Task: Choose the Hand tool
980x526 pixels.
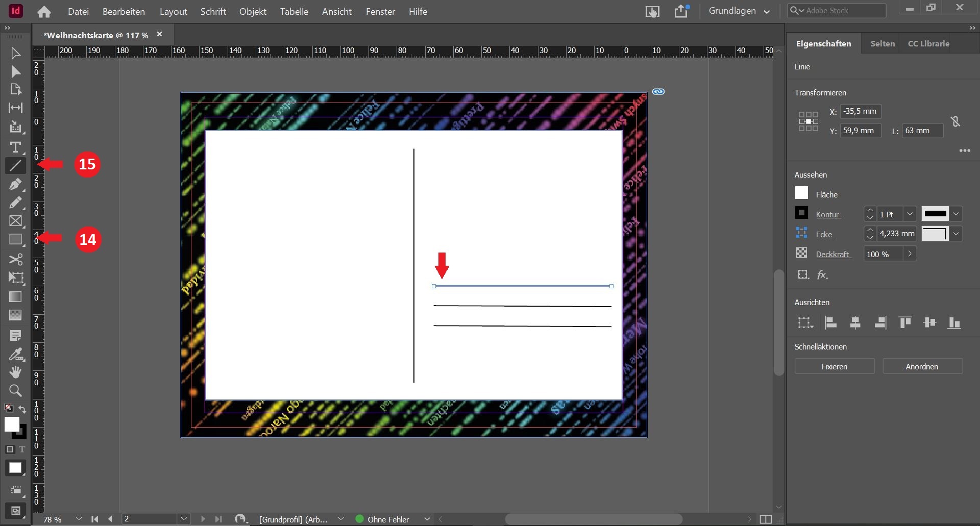Action: (15, 372)
